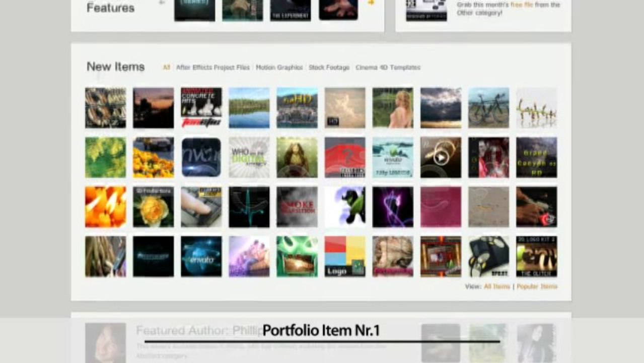Open the bamboo straw close-up thumbnail
644x363 pixels.
[x=106, y=256]
